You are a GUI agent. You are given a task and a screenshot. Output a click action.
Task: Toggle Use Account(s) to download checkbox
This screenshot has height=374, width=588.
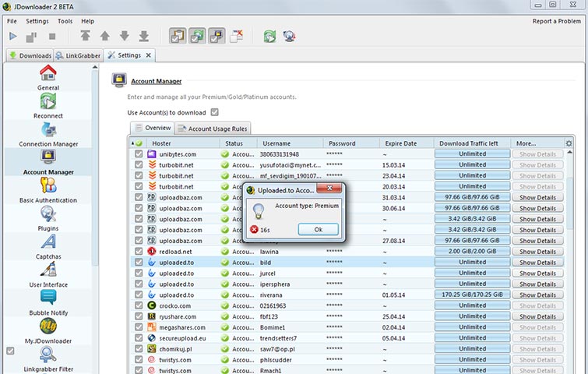pyautogui.click(x=214, y=112)
